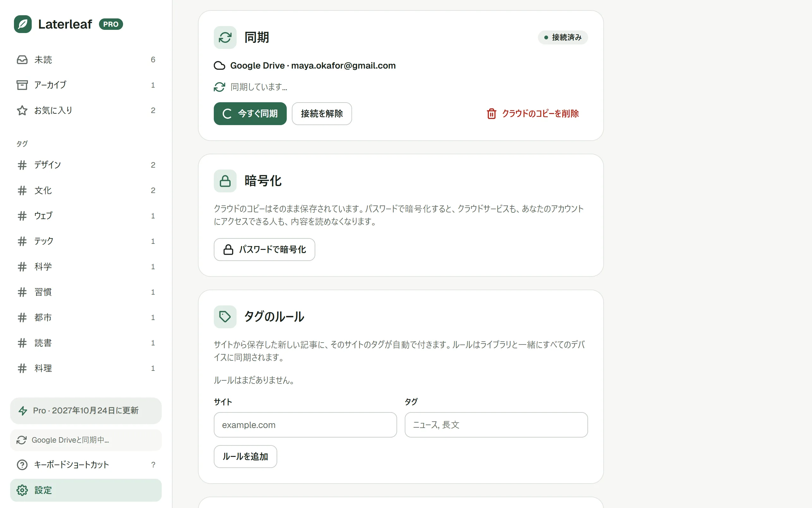Click the PRO badge beside Laterleaf
The width and height of the screenshot is (812, 508).
[111, 24]
